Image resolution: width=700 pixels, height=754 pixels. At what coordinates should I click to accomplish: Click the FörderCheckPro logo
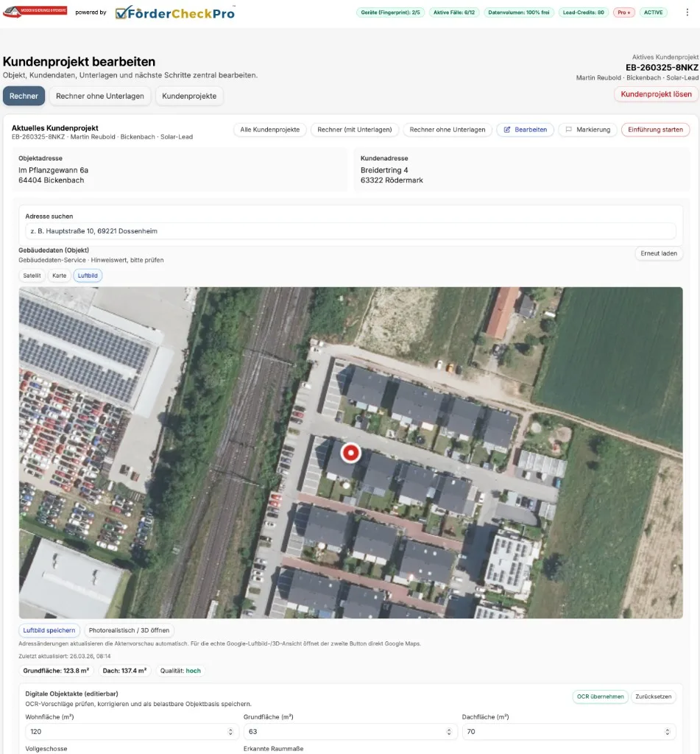pyautogui.click(x=175, y=13)
